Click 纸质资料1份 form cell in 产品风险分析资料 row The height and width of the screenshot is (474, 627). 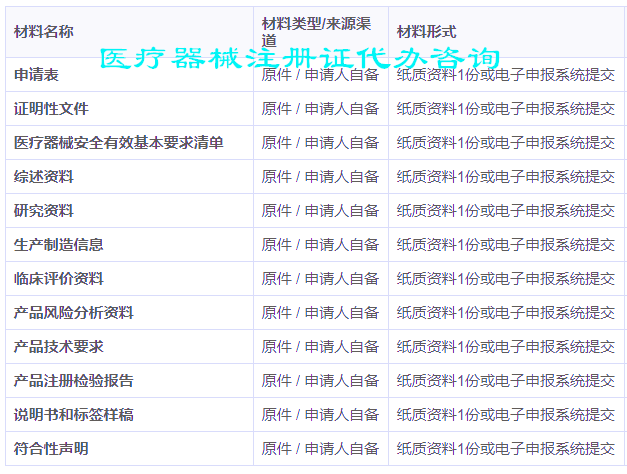click(x=505, y=312)
